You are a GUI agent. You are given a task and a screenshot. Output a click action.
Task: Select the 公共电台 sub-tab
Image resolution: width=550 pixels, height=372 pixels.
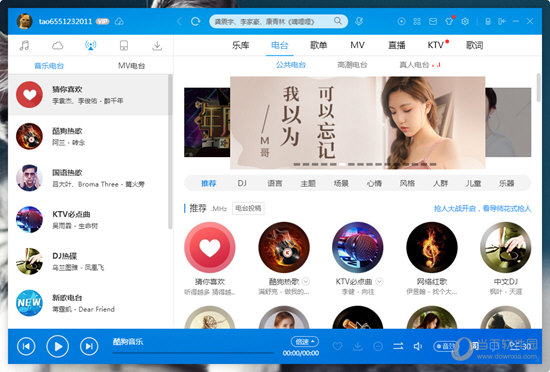click(x=291, y=65)
